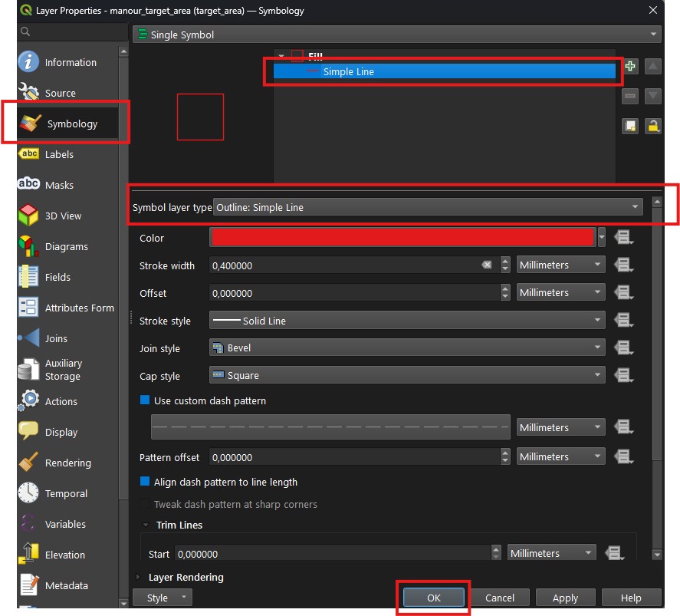The height and width of the screenshot is (616, 680).
Task: Open the Attributes Form panel icon
Action: tap(28, 308)
